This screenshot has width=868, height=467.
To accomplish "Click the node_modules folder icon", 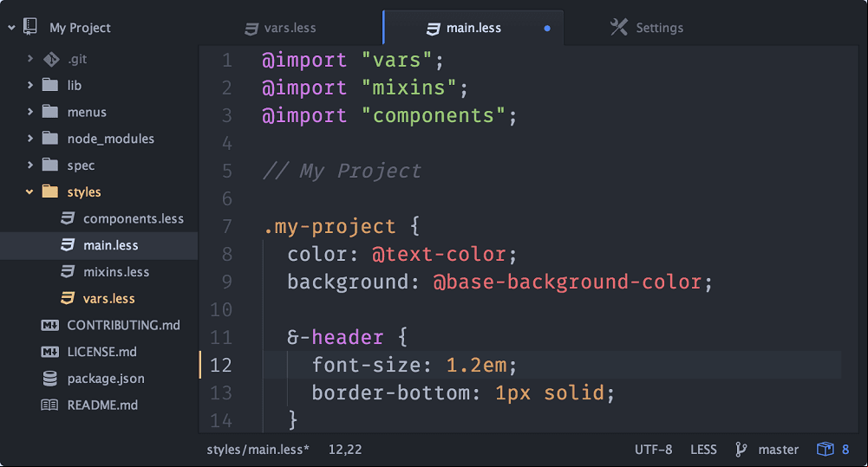I will coord(49,138).
